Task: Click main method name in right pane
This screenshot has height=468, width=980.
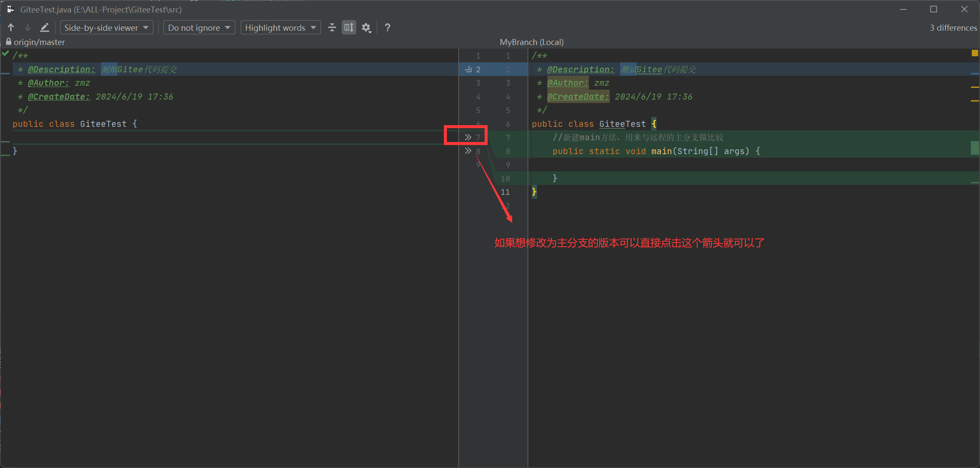Action: pos(661,151)
